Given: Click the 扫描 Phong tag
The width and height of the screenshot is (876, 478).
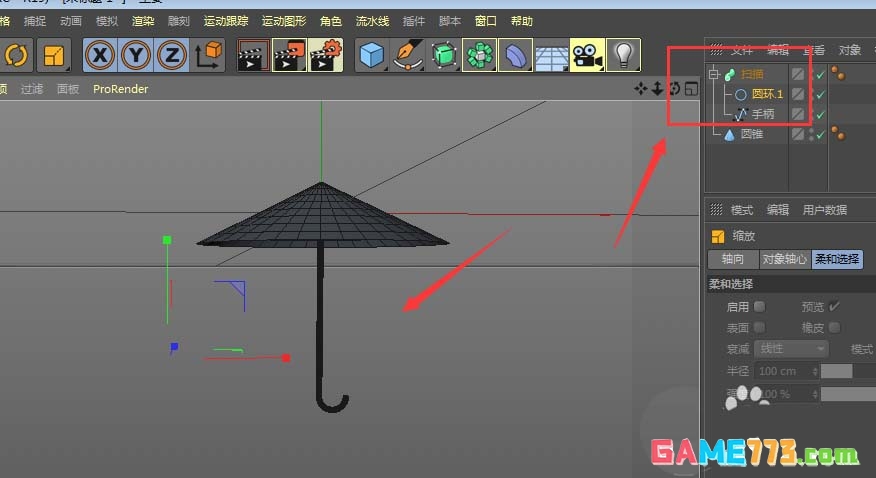Looking at the screenshot, I should [x=838, y=73].
